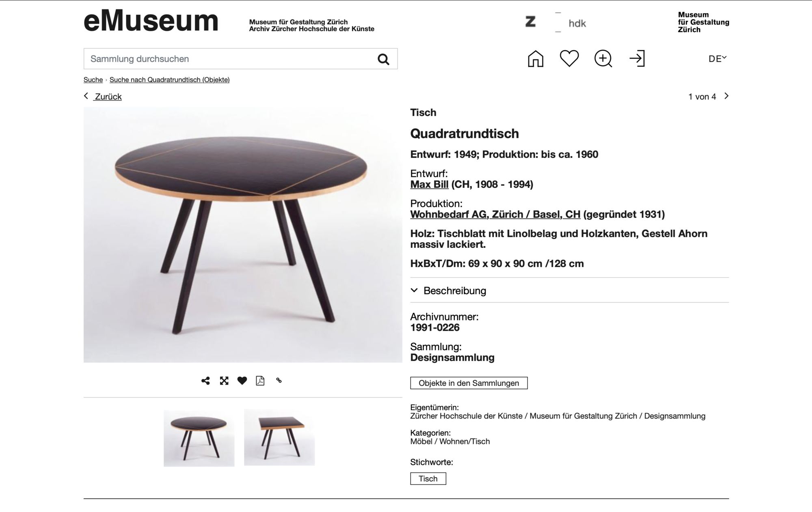Screen dimensions: 812x512
Task: Select the square table thumbnail
Action: [279, 437]
